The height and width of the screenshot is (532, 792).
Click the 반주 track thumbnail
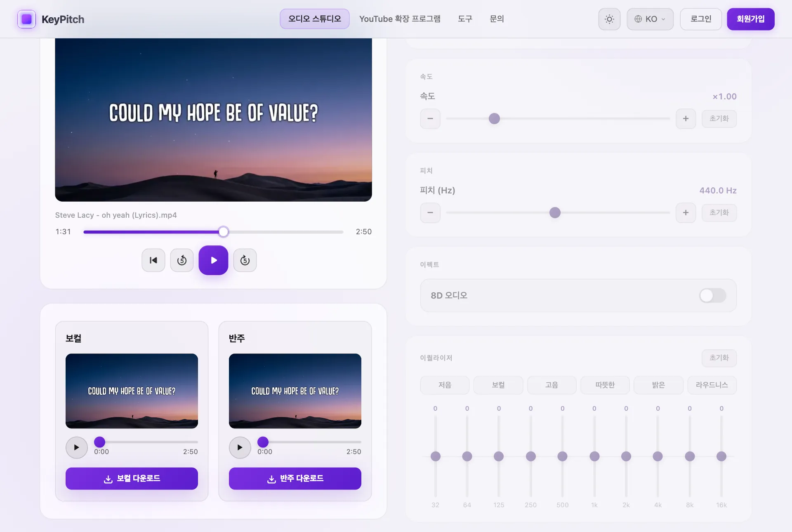(x=295, y=391)
